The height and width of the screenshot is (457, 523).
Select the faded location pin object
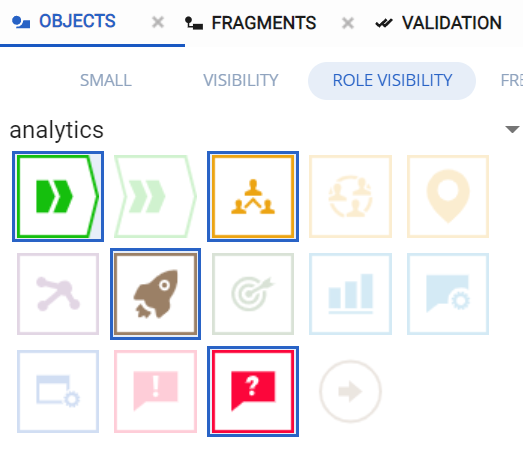[448, 196]
